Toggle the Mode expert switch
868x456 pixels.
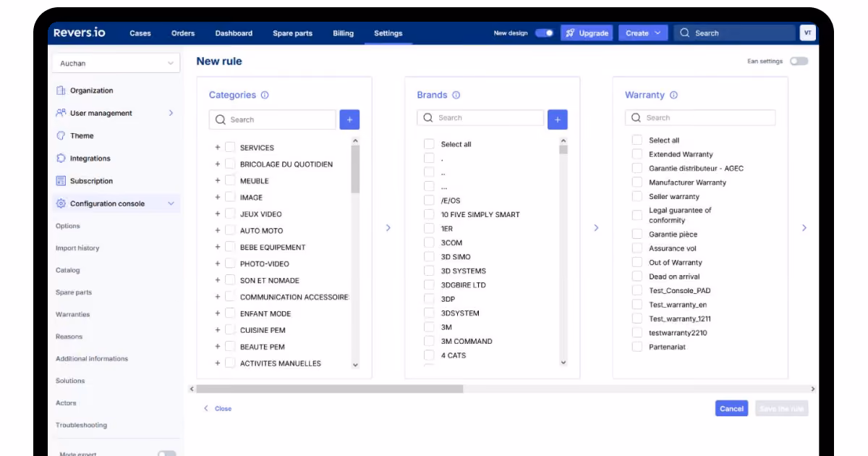tap(166, 454)
